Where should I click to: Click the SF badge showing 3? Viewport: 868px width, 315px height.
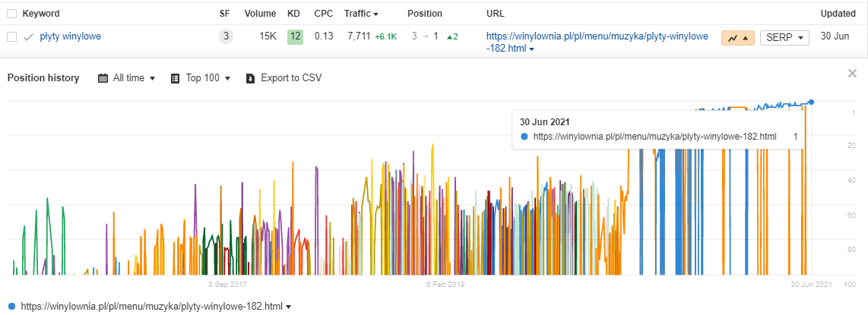click(225, 37)
